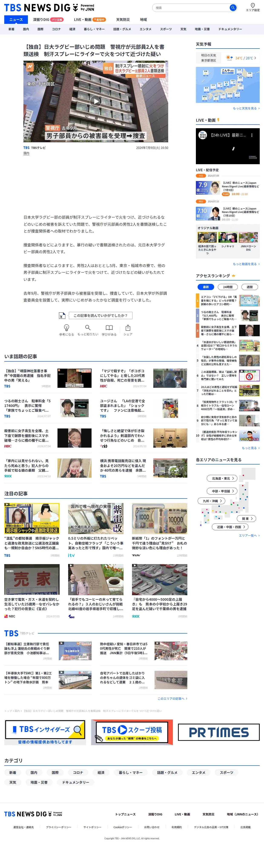The width and height of the screenshot is (264, 868).
Task: Select the 天気防災 tab
Action: tap(123, 20)
